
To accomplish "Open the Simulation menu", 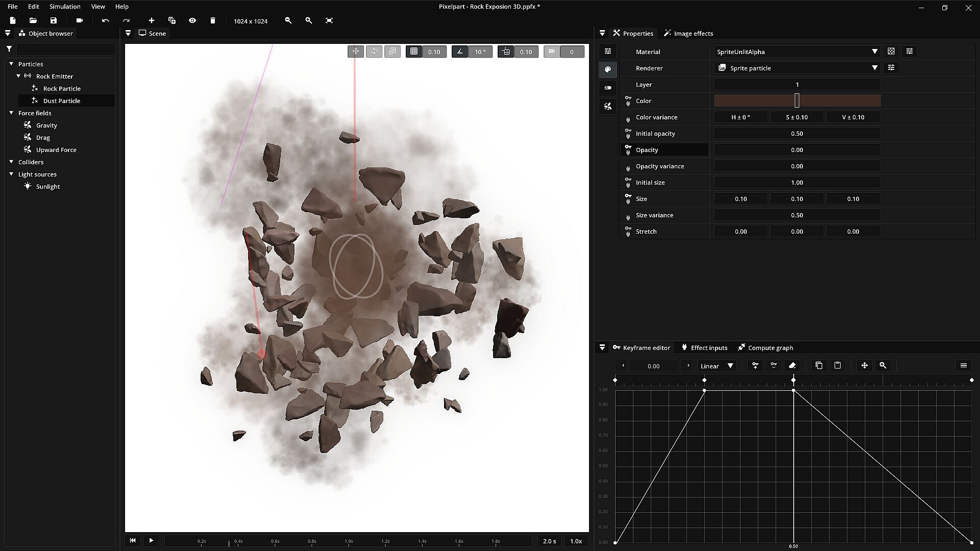I will [65, 7].
